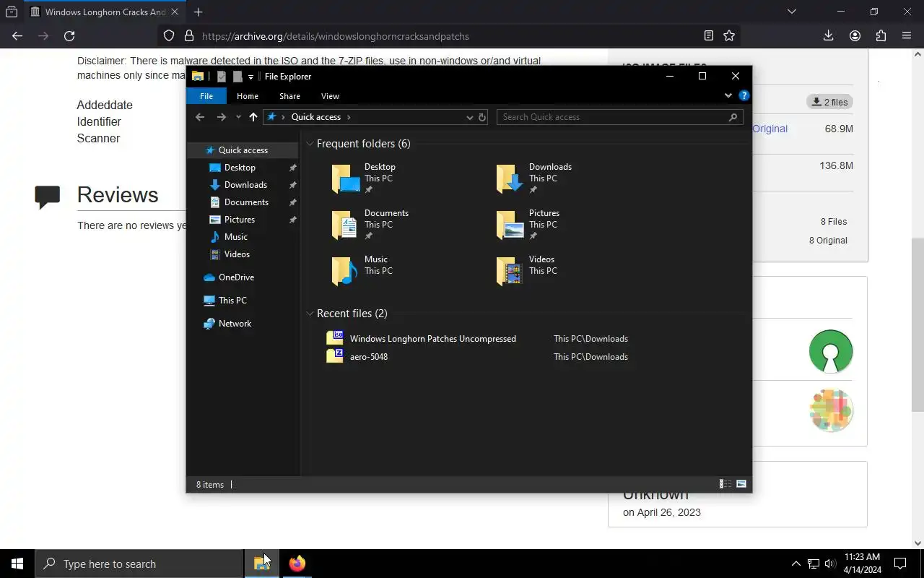Viewport: 924px width, 578px height.
Task: Select Documents in the navigation pane
Action: [x=246, y=202]
